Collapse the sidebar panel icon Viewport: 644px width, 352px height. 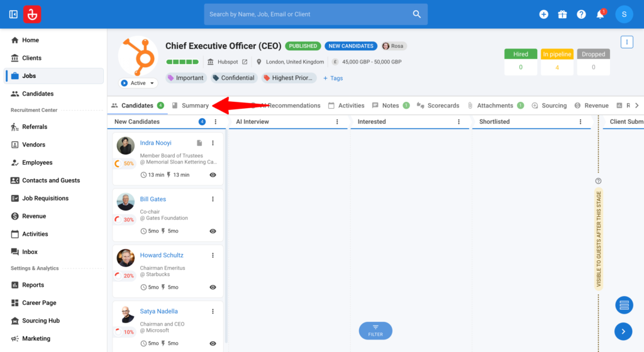coord(13,14)
